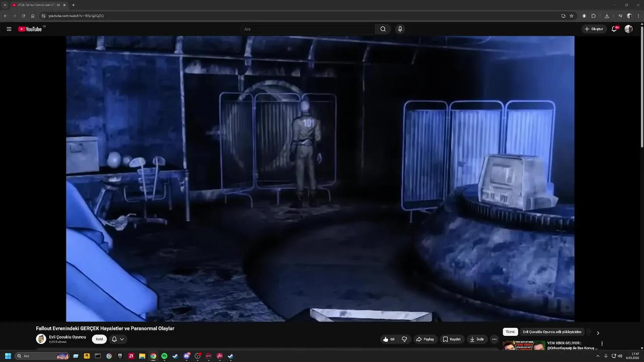
Task: Click the video title Fallout Evrenindeki GERÇEK Hayaletler
Action: pos(105,328)
